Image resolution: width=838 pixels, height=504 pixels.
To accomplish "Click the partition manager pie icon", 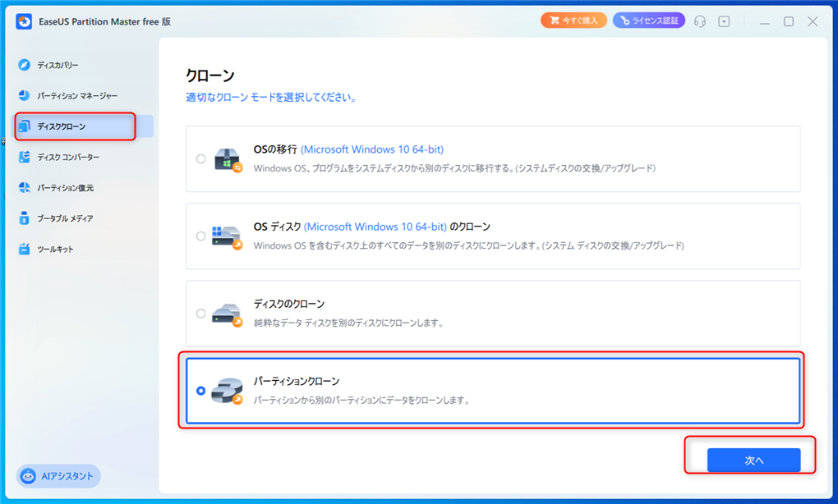I will 24,95.
